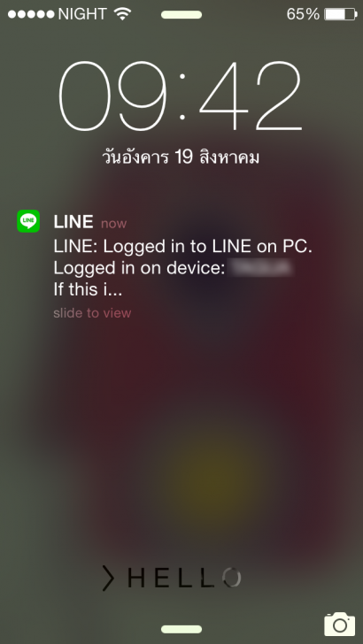Image resolution: width=363 pixels, height=644 pixels.
Task: Tap the green LINE app icon
Action: click(28, 221)
